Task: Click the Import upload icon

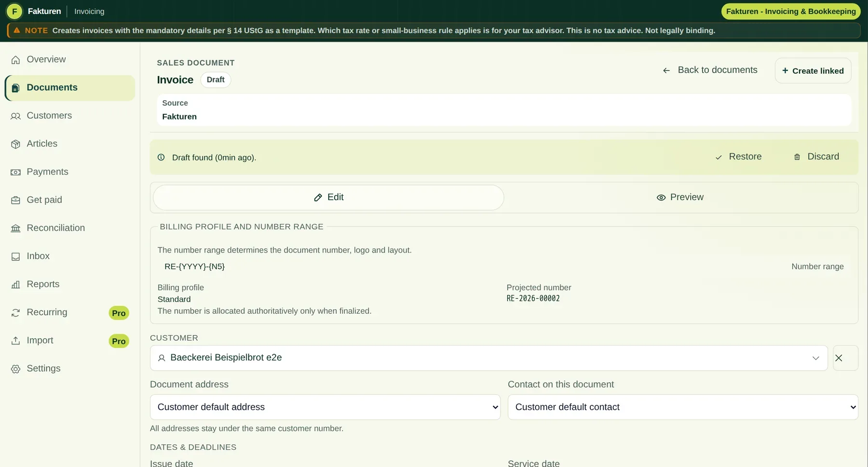Action: tap(15, 341)
